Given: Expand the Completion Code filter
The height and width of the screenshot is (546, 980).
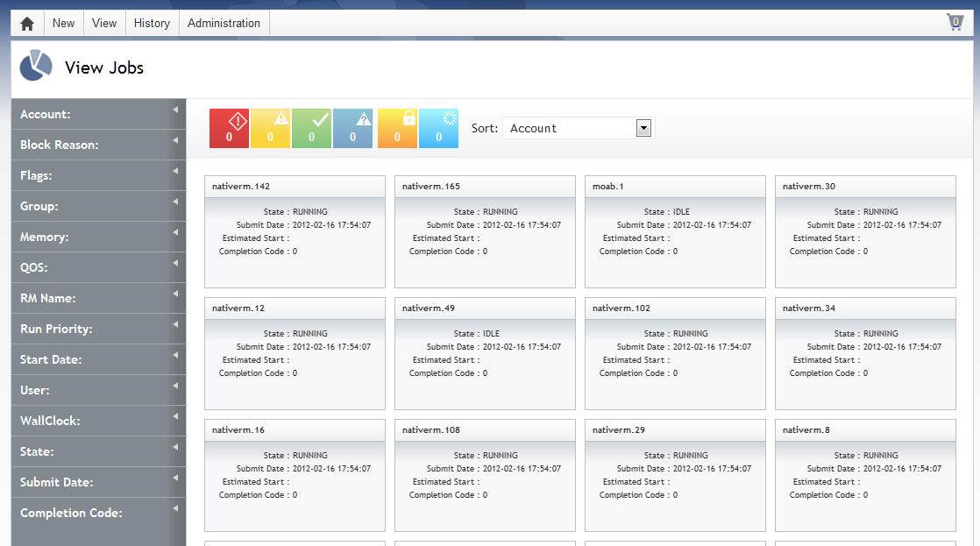Looking at the screenshot, I should (98, 513).
